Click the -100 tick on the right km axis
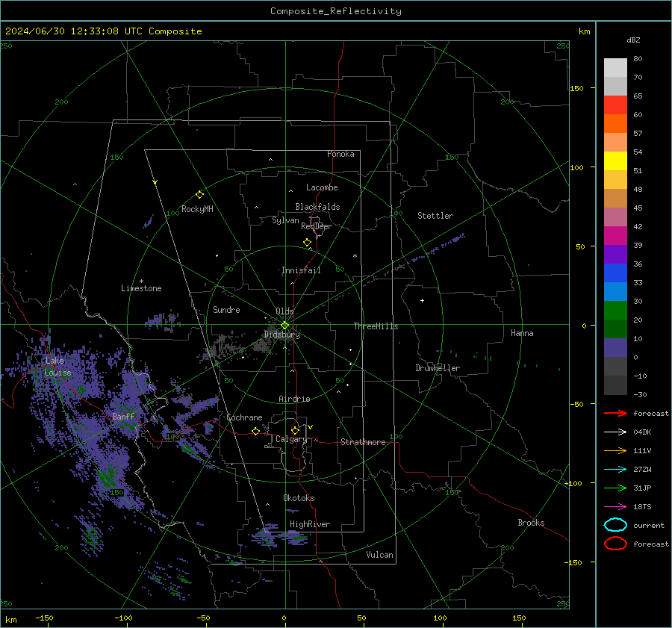This screenshot has height=628, width=672. click(x=573, y=484)
